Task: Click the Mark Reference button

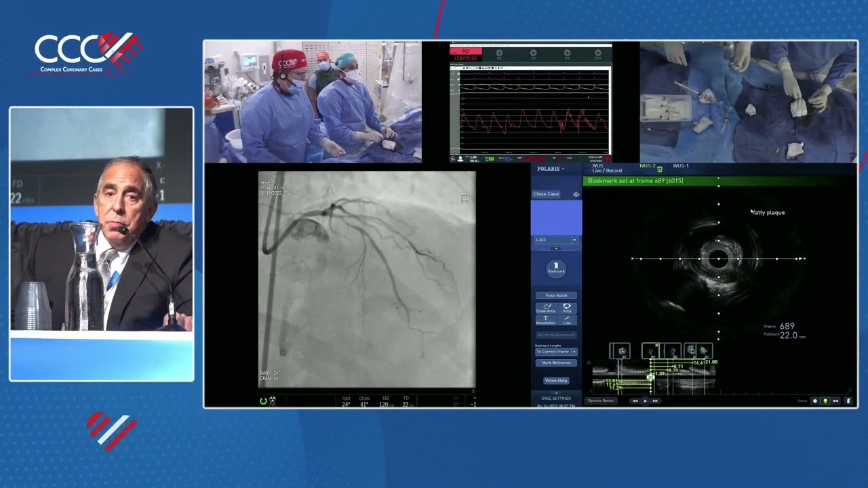Action: point(556,363)
